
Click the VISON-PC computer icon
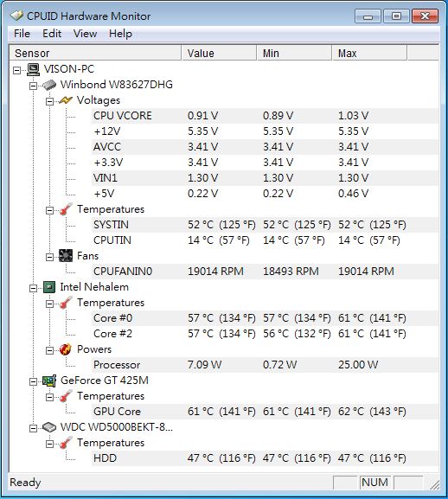click(x=33, y=69)
